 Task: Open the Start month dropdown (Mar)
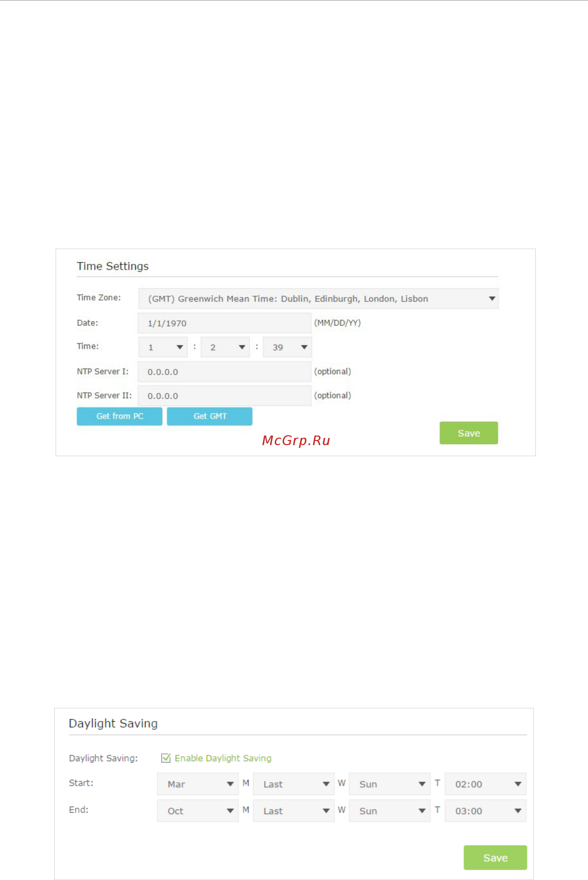(x=197, y=784)
